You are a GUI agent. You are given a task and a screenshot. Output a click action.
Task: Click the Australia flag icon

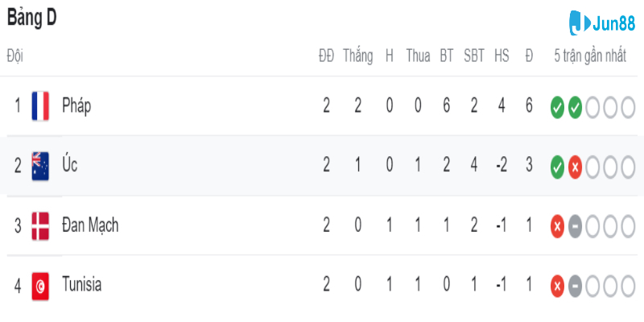(x=40, y=166)
